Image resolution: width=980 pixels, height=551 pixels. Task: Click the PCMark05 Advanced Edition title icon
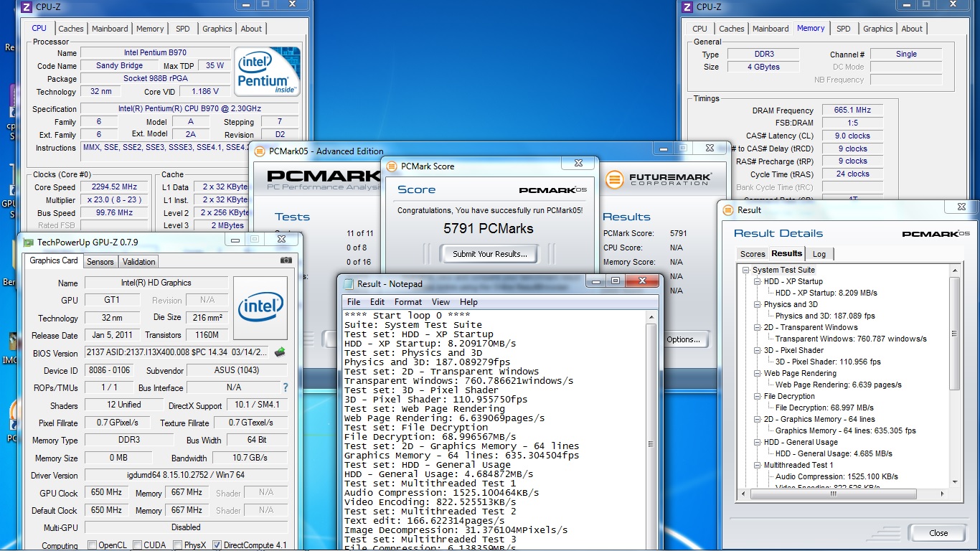click(x=260, y=151)
